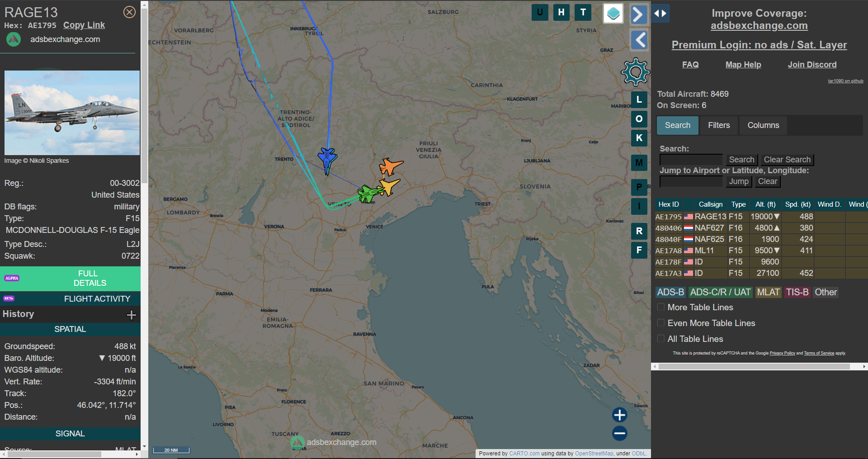Image resolution: width=868 pixels, height=459 pixels.
Task: Open FLIGHT ACTIVITY section
Action: 70,299
